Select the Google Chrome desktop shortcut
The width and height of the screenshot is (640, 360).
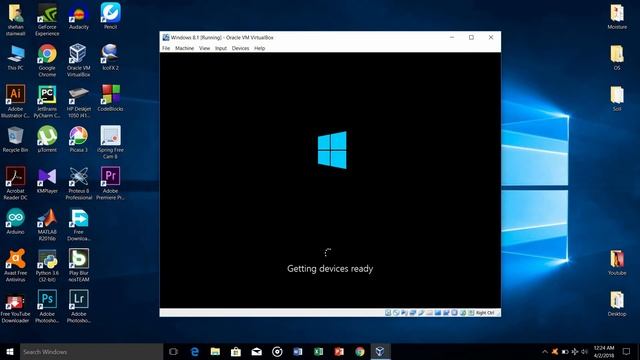click(x=47, y=60)
